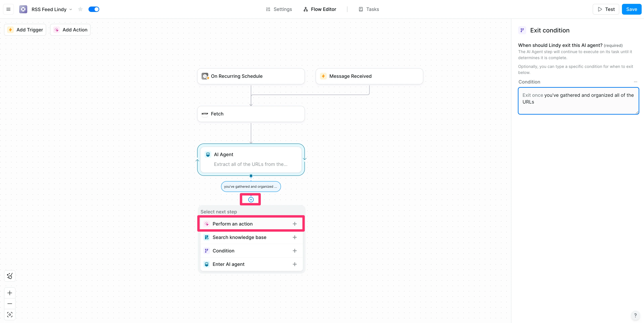
Task: Open the Condition field three-dots menu
Action: point(635,82)
